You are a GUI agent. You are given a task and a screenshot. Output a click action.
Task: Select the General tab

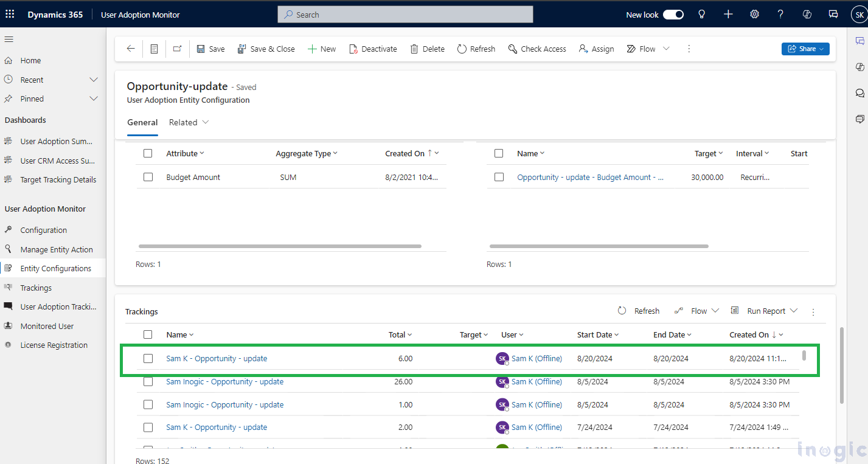pyautogui.click(x=142, y=122)
